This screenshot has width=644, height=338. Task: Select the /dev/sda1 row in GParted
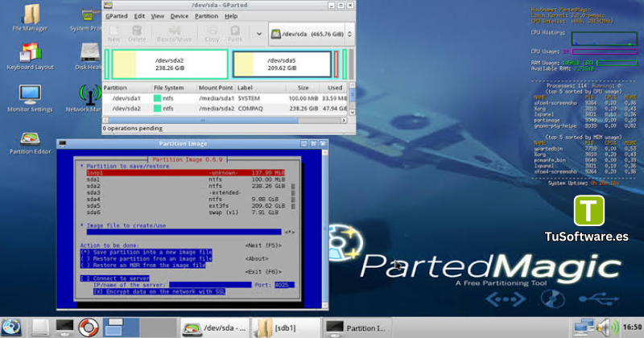pyautogui.click(x=225, y=98)
